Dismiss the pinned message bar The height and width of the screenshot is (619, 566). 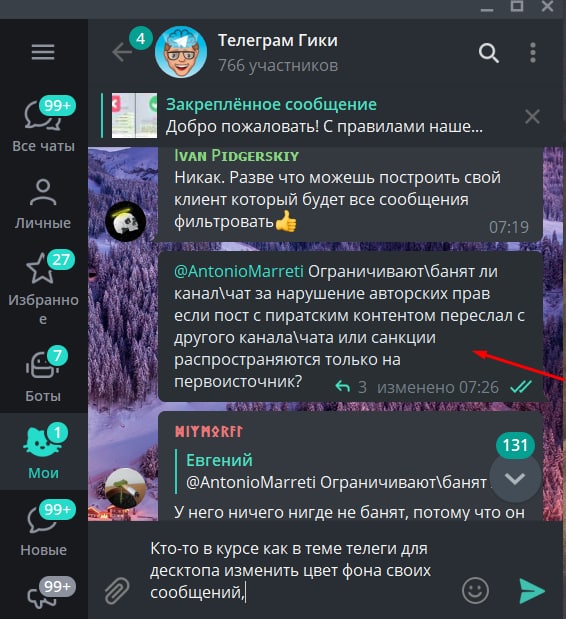tap(532, 116)
